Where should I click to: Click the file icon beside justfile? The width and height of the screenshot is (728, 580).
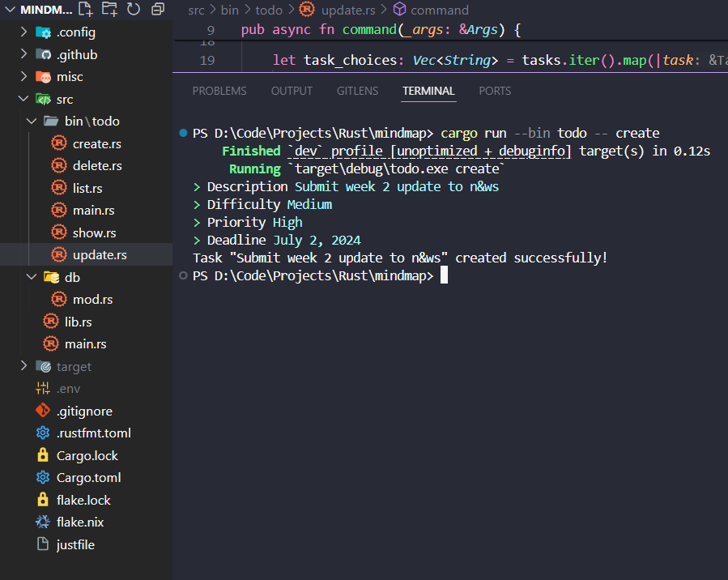point(43,544)
